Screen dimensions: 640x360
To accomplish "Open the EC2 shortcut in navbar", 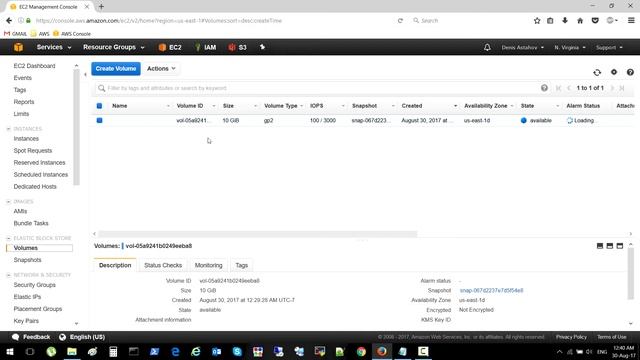I will click(x=170, y=47).
